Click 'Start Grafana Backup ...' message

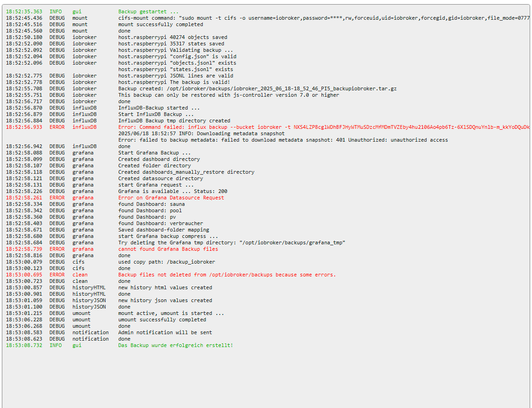coord(155,153)
